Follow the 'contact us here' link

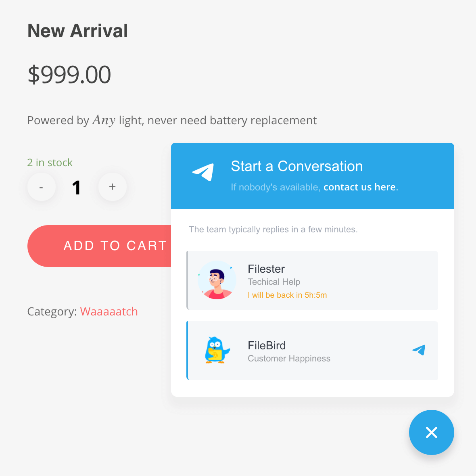point(359,187)
